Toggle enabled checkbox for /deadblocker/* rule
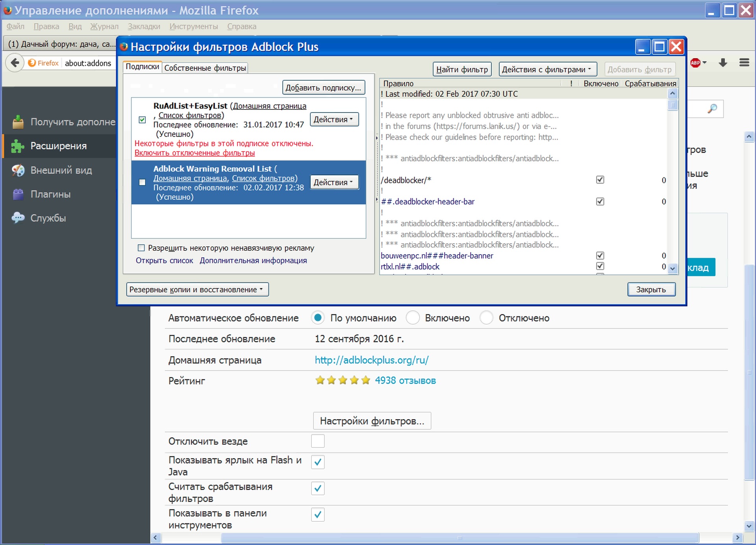Screen dimensions: 756x545 click(600, 180)
